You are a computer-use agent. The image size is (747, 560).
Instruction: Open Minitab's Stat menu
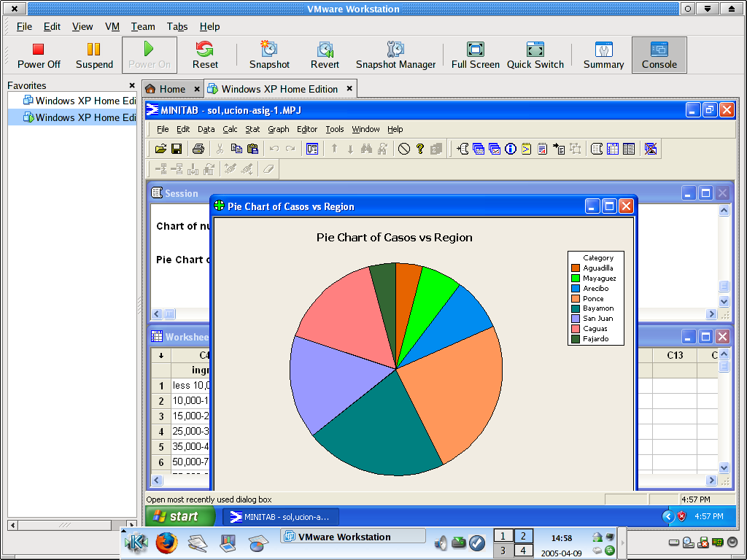(252, 129)
